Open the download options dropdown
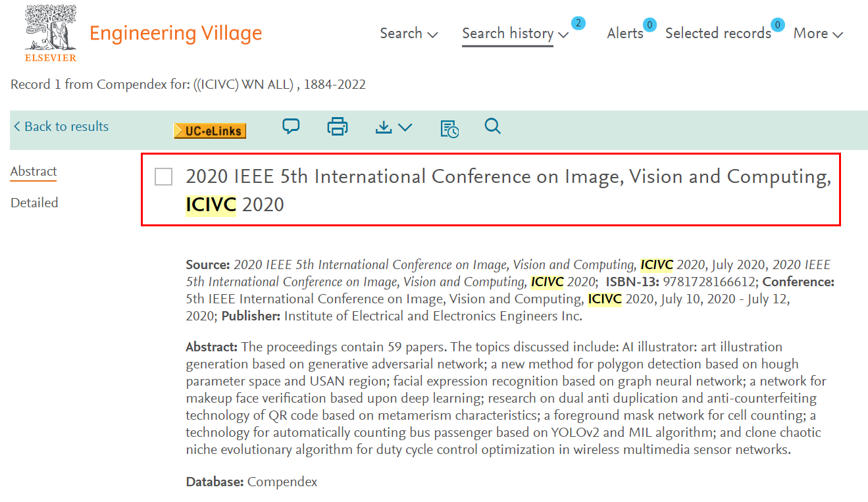This screenshot has height=502, width=868. [394, 127]
